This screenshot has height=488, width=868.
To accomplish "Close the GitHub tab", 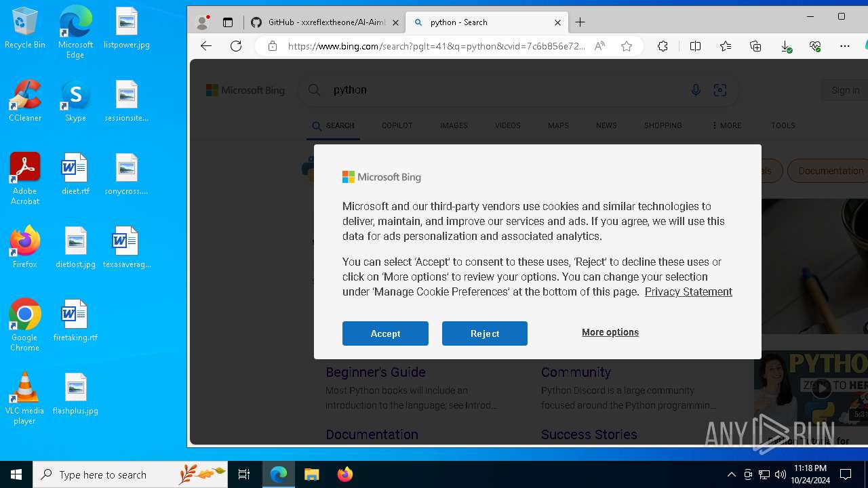I will tap(396, 22).
